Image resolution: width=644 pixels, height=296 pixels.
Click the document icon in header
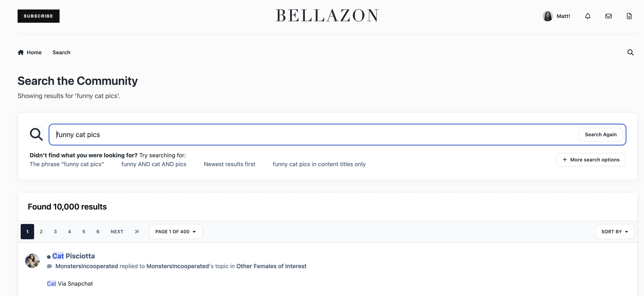[629, 16]
